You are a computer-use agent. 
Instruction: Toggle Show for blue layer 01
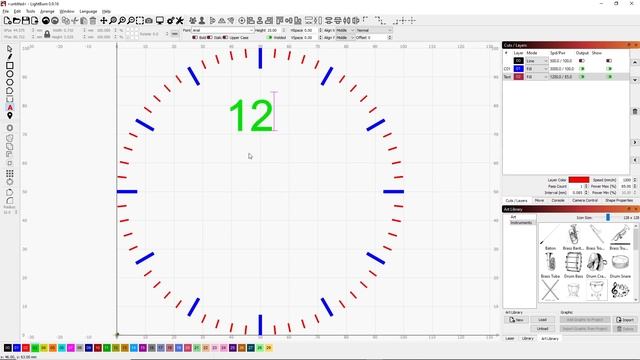pos(609,69)
